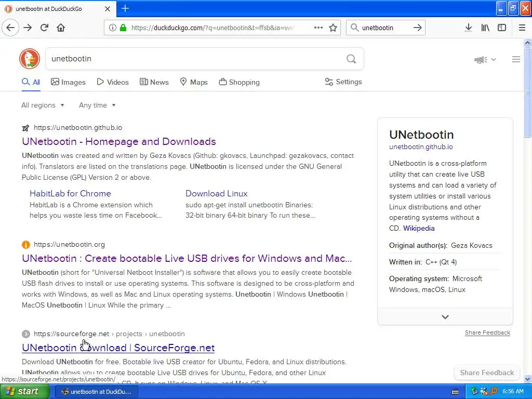Toggle the Firefox sidebar
This screenshot has width=532, height=399.
(502, 28)
